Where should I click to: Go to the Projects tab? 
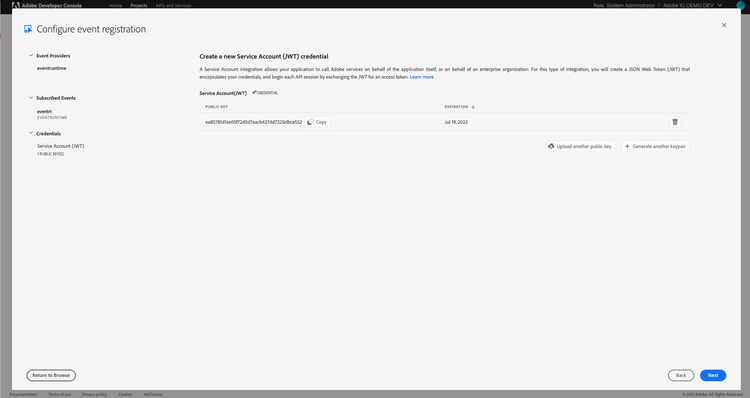coord(139,5)
